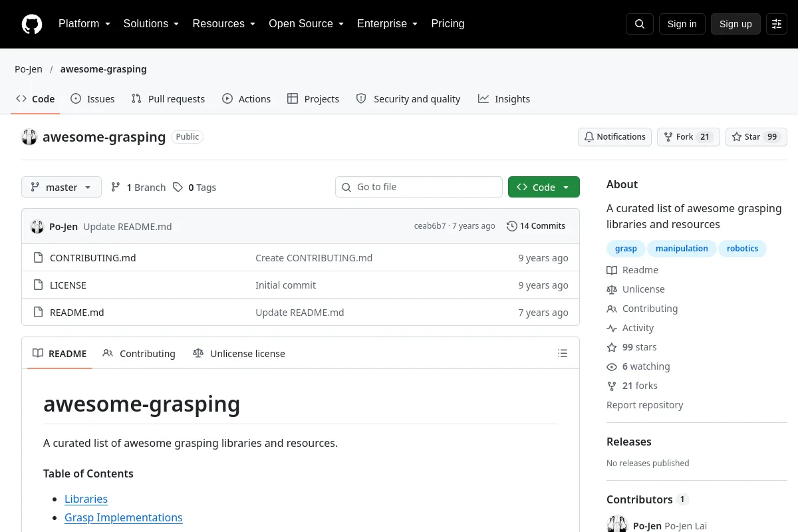Open the Readme link in About sidebar
The width and height of the screenshot is (798, 532).
coord(632,270)
